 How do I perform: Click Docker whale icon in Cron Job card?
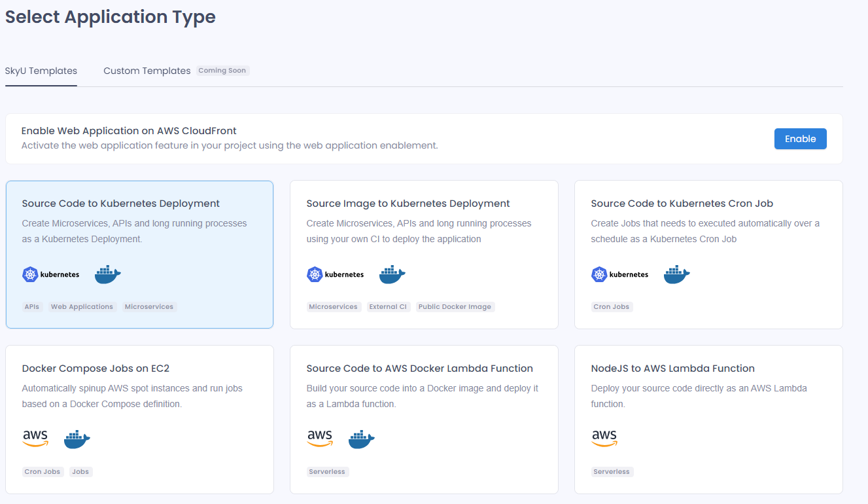pos(677,275)
